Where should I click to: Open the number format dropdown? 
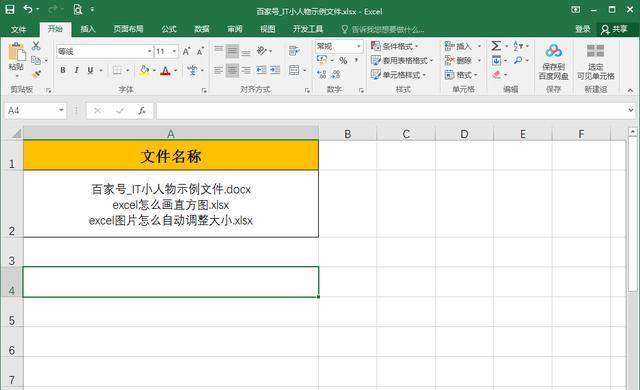tap(359, 46)
